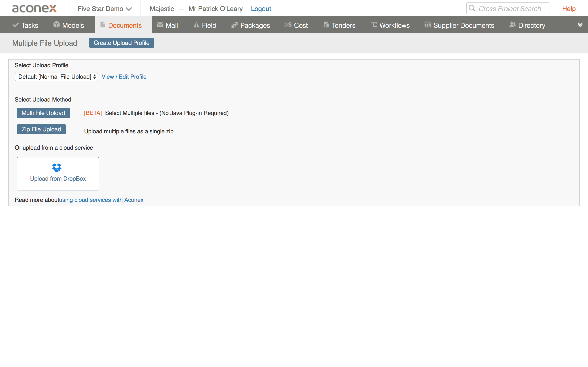Click the Directory people icon
The height and width of the screenshot is (367, 588).
point(512,25)
